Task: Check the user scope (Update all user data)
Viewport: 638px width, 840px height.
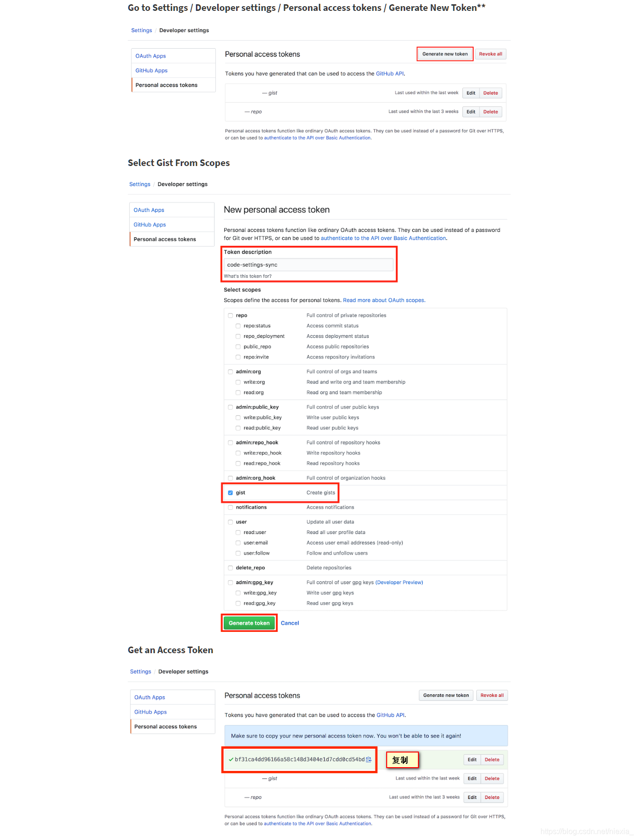Action: point(230,522)
